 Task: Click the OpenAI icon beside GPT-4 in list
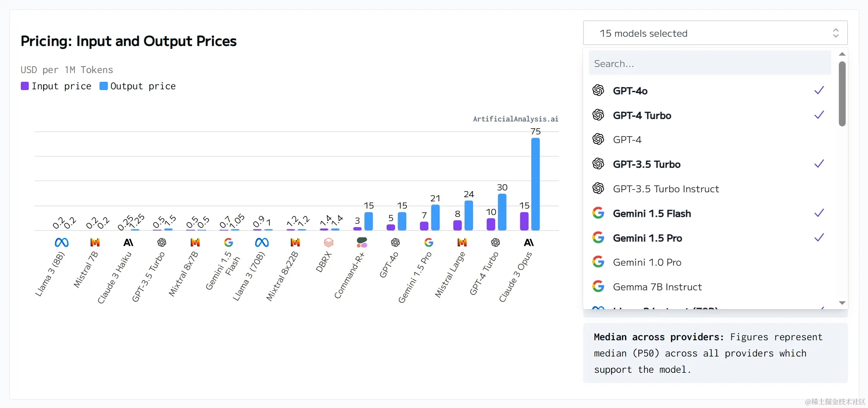pos(598,139)
